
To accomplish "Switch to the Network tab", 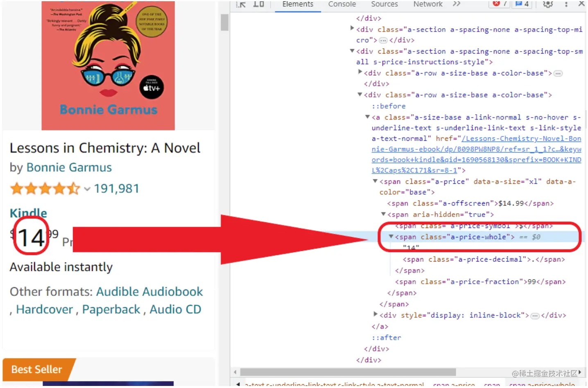I will pos(428,4).
